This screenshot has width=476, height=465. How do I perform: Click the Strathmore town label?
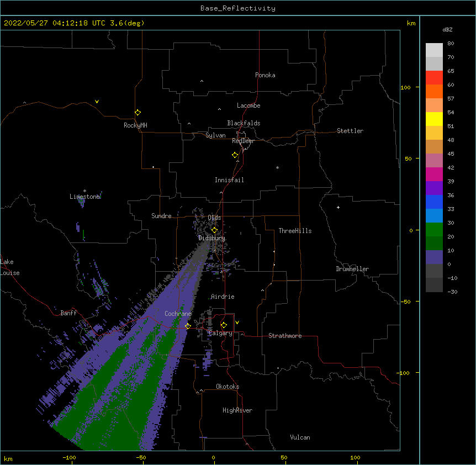point(285,336)
